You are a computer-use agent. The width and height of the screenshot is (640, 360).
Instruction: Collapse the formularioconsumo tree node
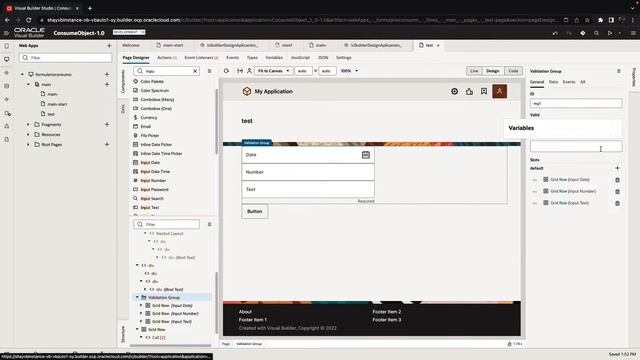(22, 74)
